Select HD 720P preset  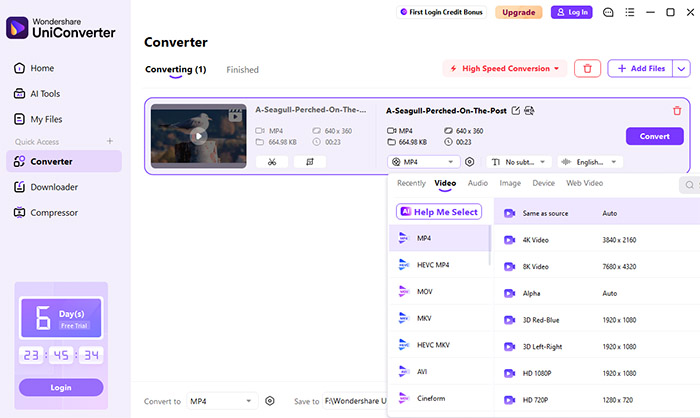click(x=597, y=400)
